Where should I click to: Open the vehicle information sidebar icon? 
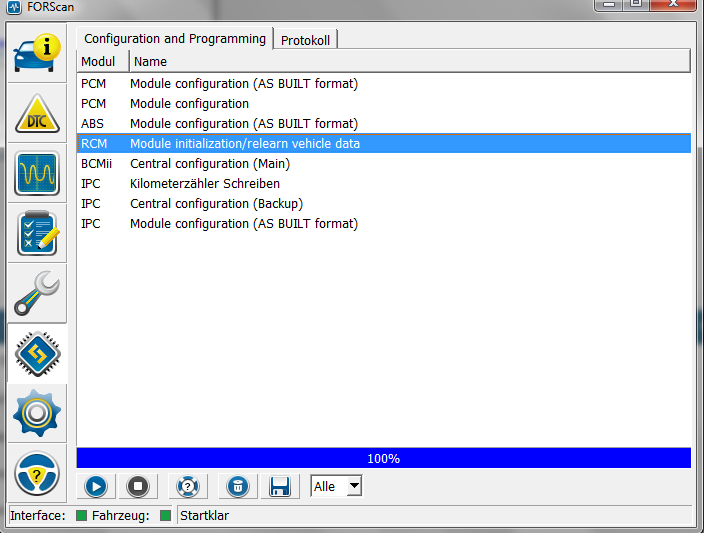(x=37, y=56)
